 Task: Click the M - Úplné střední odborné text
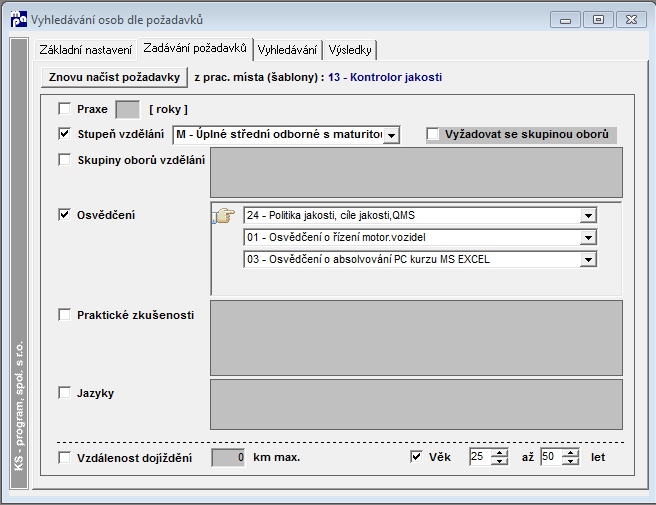pyautogui.click(x=279, y=134)
